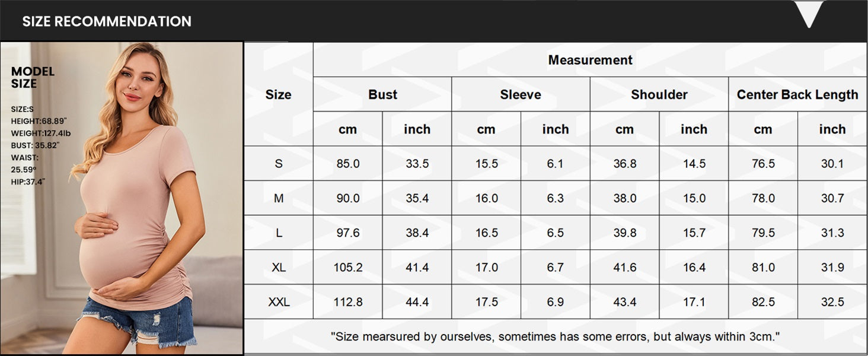Click size S row label
868x356 pixels.
[x=279, y=164]
